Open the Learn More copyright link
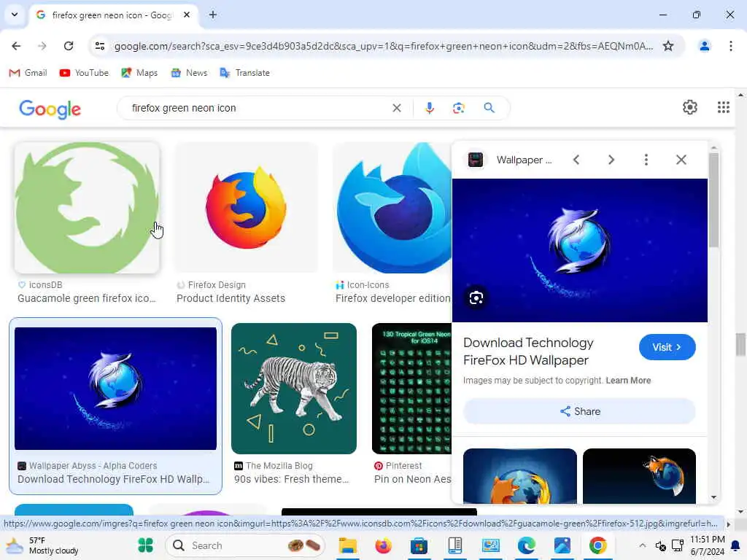 (628, 381)
